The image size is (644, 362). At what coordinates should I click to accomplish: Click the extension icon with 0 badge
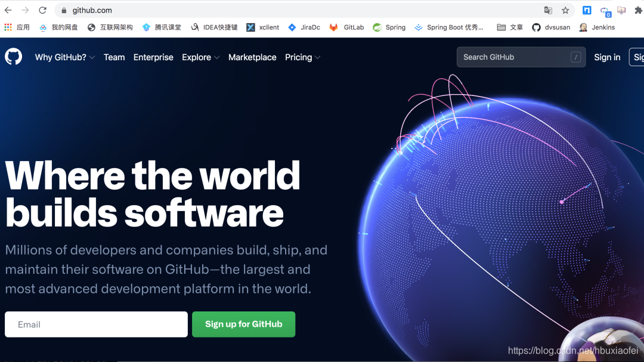tap(605, 11)
